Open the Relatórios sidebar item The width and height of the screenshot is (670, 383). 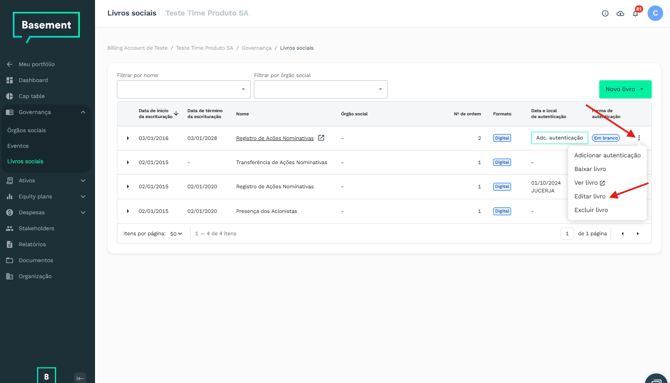pos(26,245)
